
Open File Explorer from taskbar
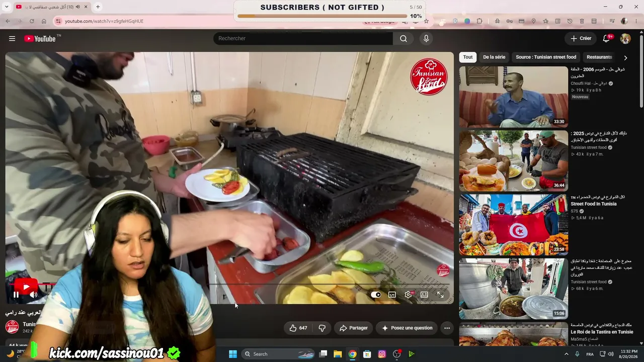tap(338, 354)
